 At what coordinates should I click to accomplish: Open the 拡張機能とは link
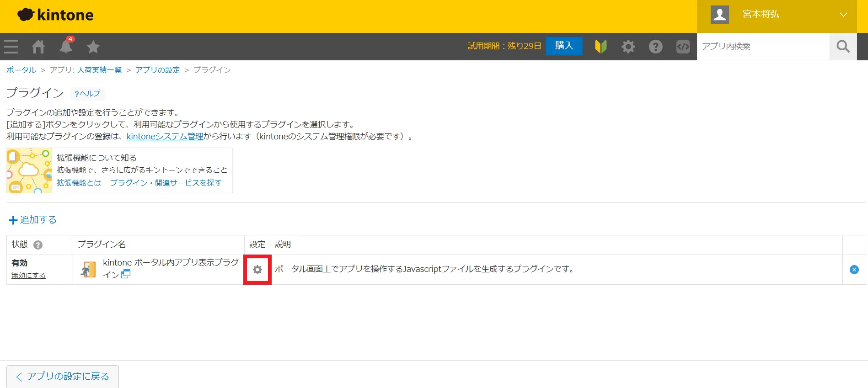pos(79,183)
